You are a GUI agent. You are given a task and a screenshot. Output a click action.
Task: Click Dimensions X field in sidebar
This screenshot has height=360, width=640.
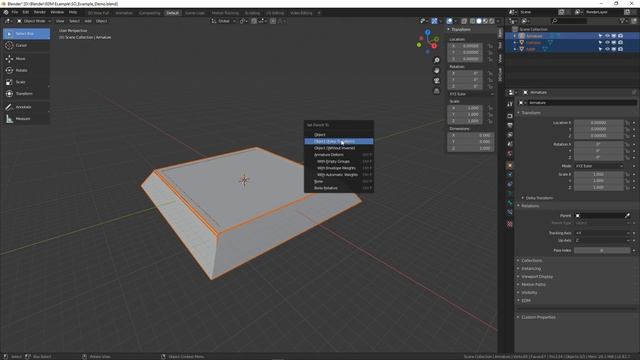click(471, 135)
